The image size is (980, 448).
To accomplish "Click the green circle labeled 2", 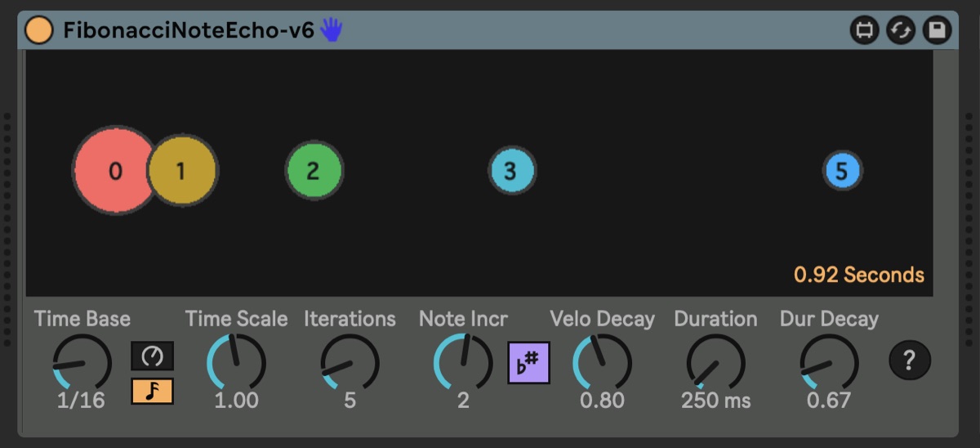I will coord(314,171).
